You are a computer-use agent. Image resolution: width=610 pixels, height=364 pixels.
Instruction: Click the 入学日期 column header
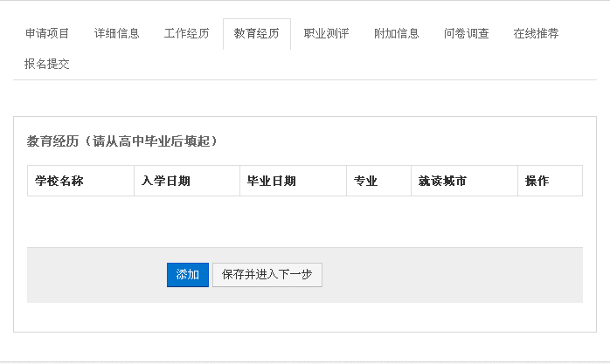pyautogui.click(x=187, y=181)
